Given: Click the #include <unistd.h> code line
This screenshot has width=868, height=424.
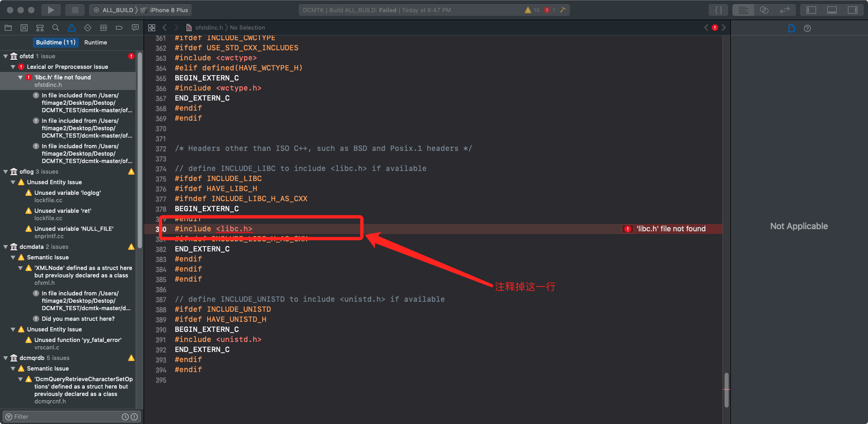Looking at the screenshot, I should click(x=218, y=340).
